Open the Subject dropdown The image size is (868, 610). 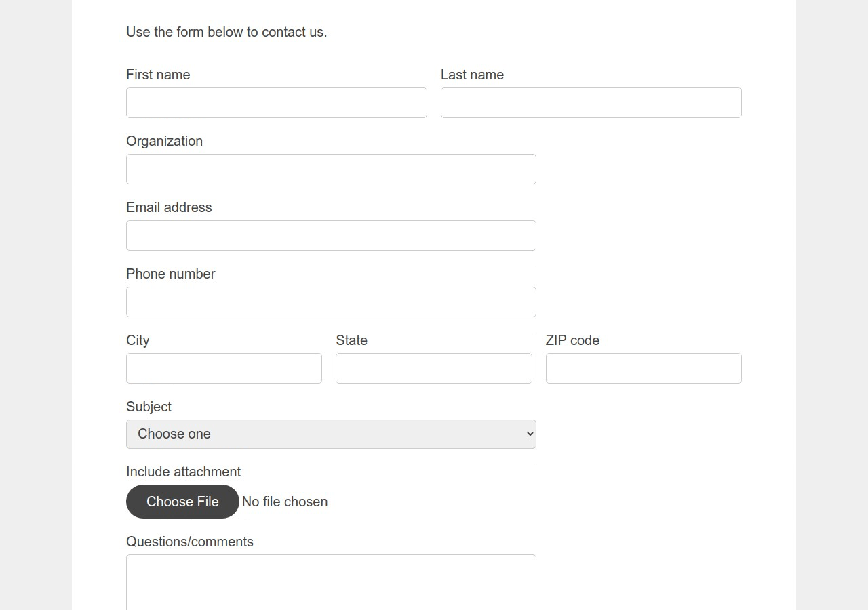click(331, 434)
